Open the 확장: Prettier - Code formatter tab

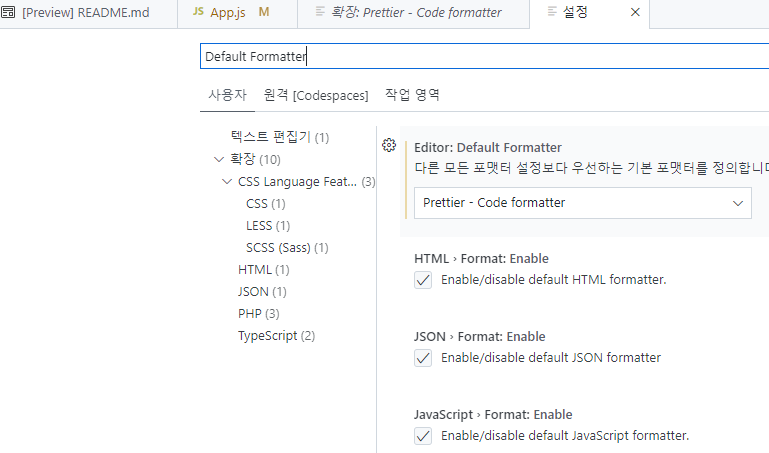point(413,14)
